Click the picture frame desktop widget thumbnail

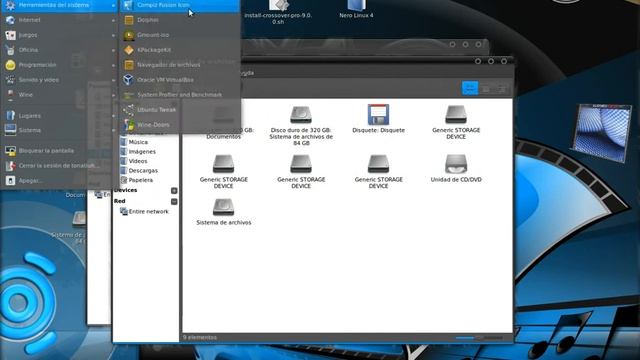click(x=602, y=132)
